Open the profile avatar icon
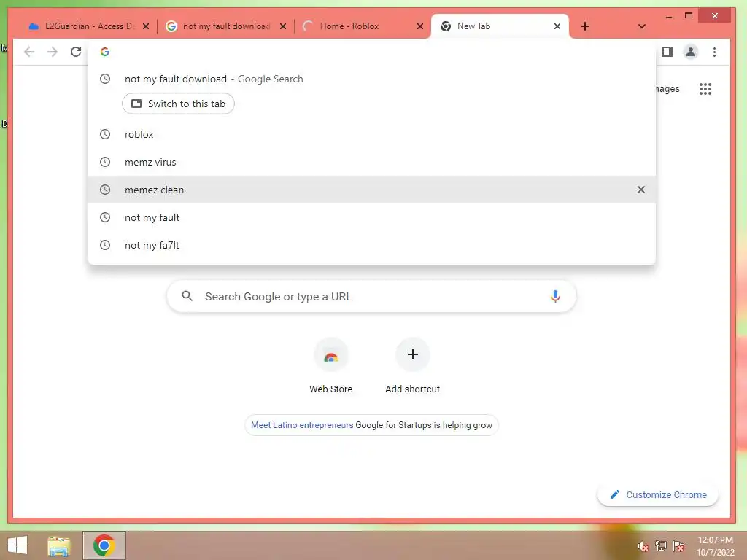 (690, 52)
